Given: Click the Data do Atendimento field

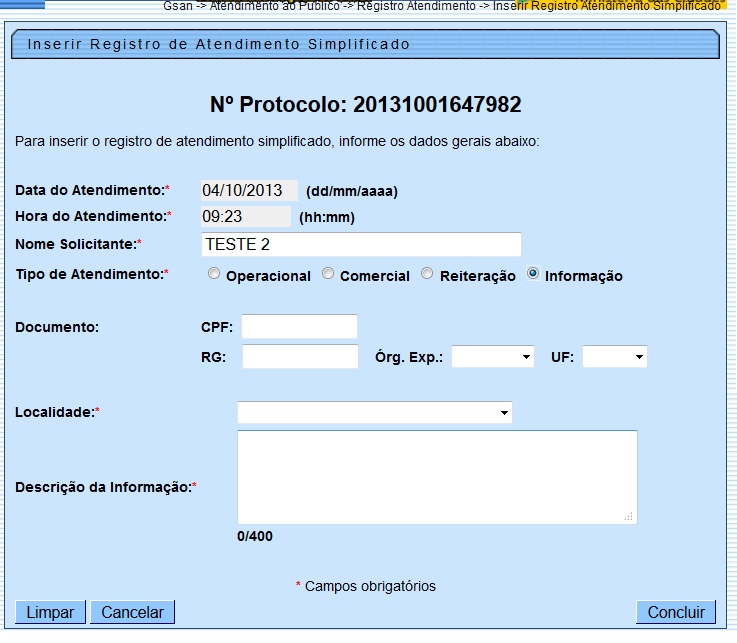Looking at the screenshot, I should pyautogui.click(x=249, y=191).
